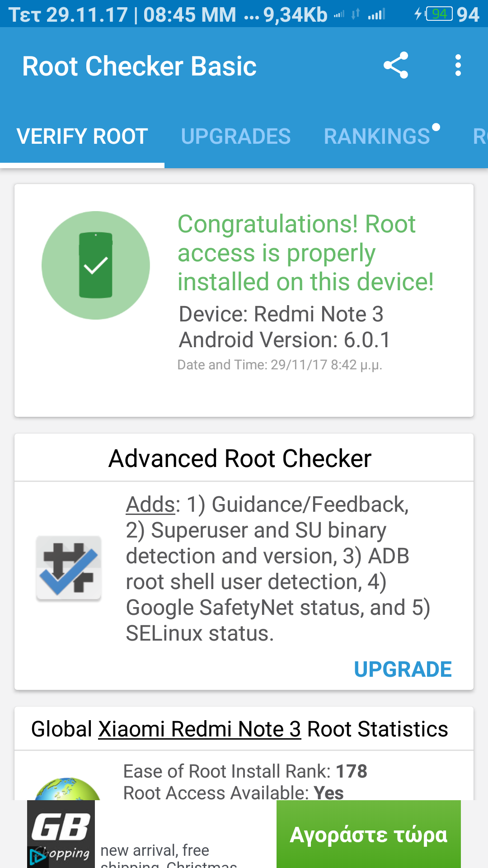This screenshot has height=868, width=488.
Task: Open the Xiaomi Redmi Note 3 link
Action: click(200, 729)
